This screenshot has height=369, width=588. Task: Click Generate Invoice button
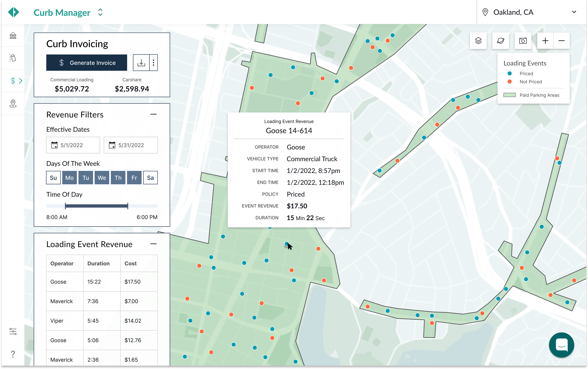[x=87, y=63]
